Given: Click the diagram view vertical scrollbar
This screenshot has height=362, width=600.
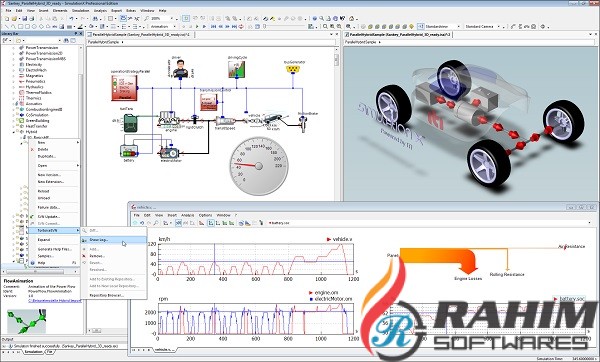Looking at the screenshot, I should [x=336, y=59].
